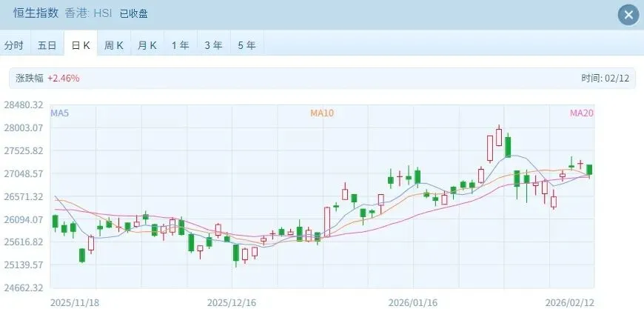Click the 28003.07 axis value
This screenshot has height=309, width=644.
click(x=24, y=127)
